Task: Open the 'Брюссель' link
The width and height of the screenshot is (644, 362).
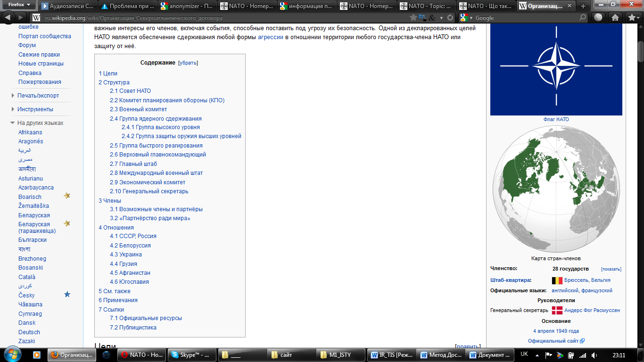Action: (x=576, y=280)
